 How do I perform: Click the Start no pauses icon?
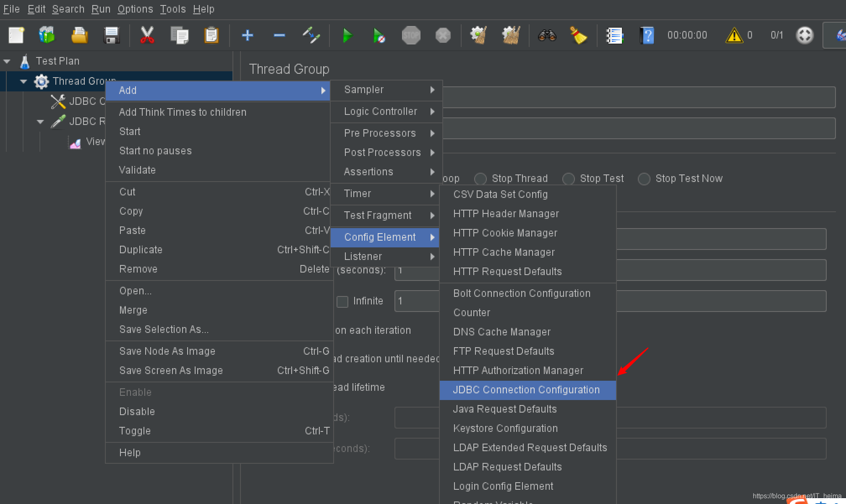pos(379,36)
